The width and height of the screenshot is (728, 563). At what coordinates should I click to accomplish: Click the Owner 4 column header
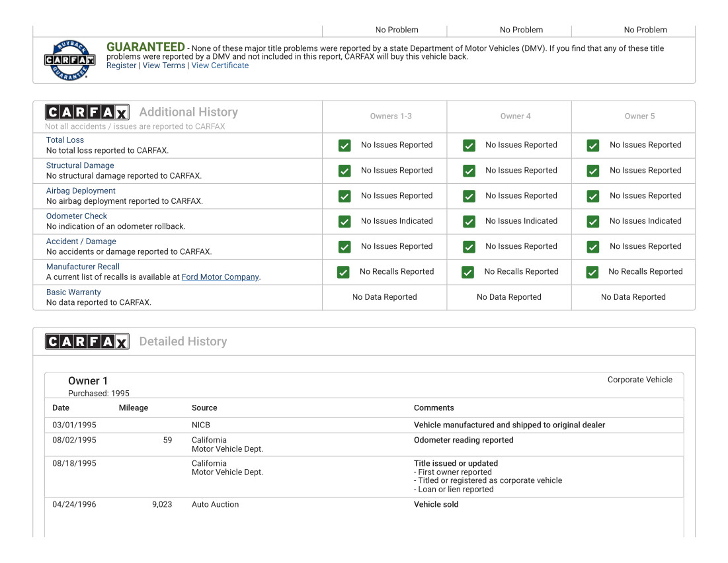(x=515, y=116)
